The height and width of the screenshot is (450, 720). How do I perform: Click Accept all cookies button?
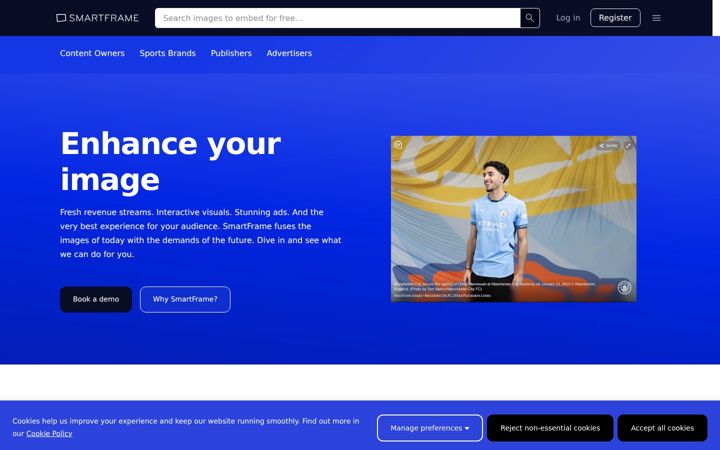pos(662,428)
